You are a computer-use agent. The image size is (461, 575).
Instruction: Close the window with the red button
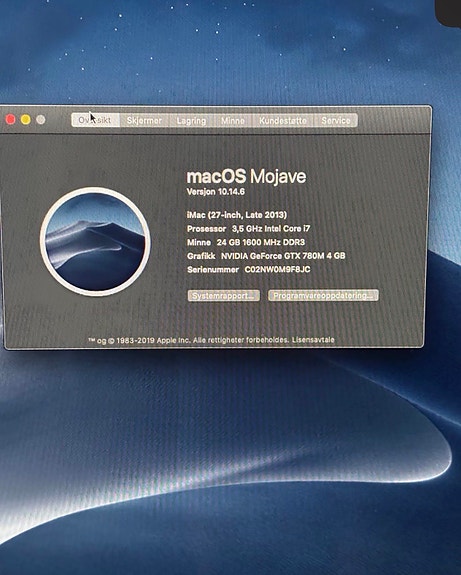tap(11, 119)
